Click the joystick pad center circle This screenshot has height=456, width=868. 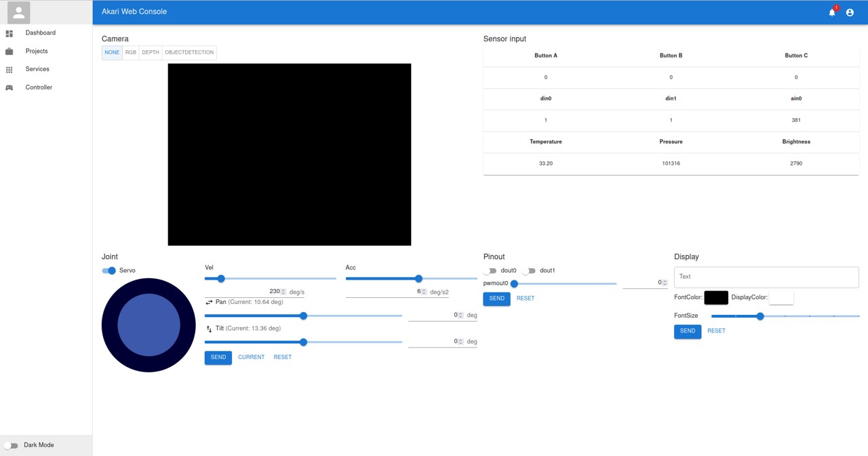(149, 325)
